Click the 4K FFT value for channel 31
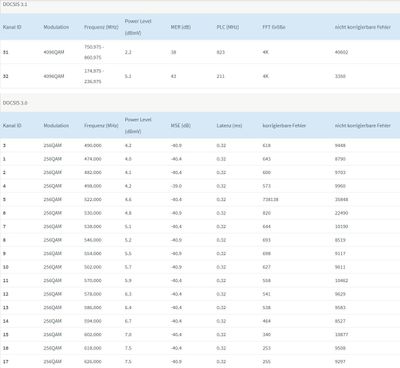 point(265,52)
